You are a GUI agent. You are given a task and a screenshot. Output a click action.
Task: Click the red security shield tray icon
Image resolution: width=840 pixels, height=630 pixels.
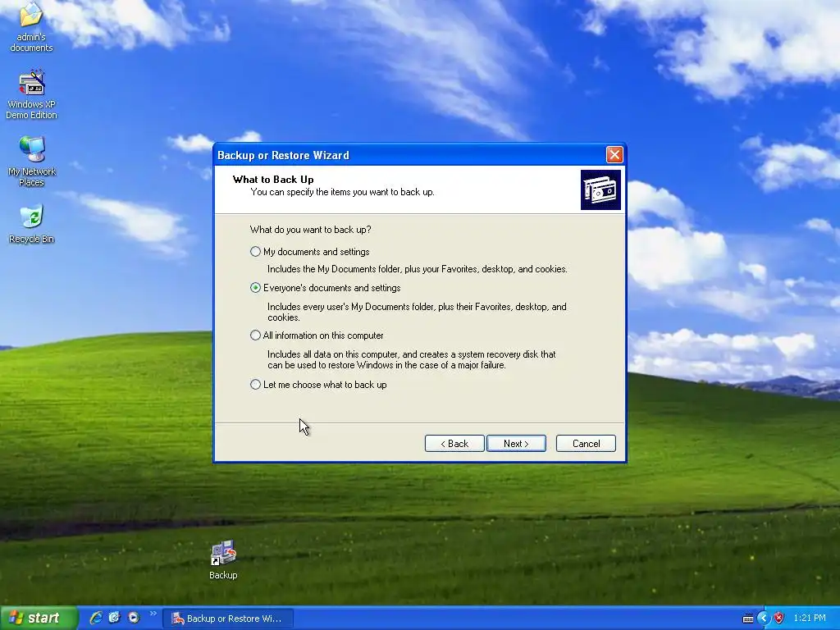pos(779,619)
